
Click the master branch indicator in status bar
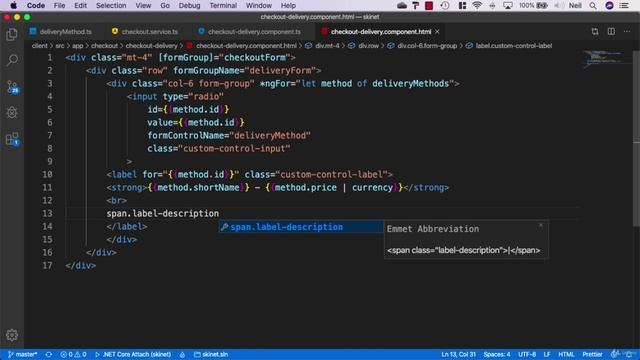pyautogui.click(x=22, y=354)
